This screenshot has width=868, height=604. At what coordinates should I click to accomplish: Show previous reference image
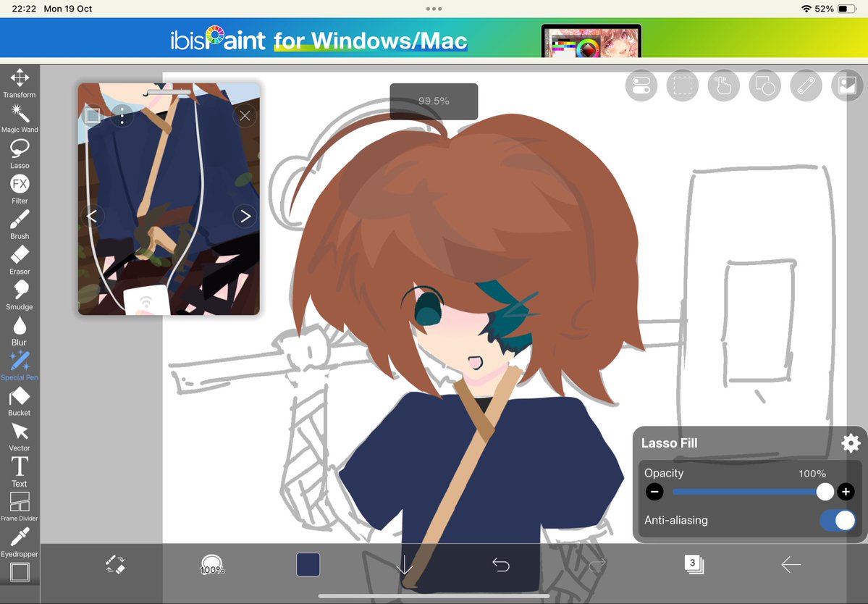point(92,216)
